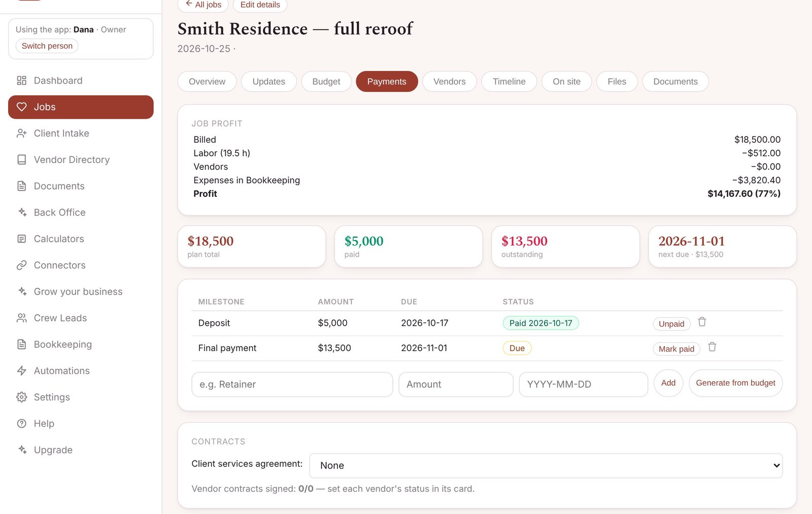
Task: Delete the Deposit milestone via trash icon
Action: coord(702,322)
